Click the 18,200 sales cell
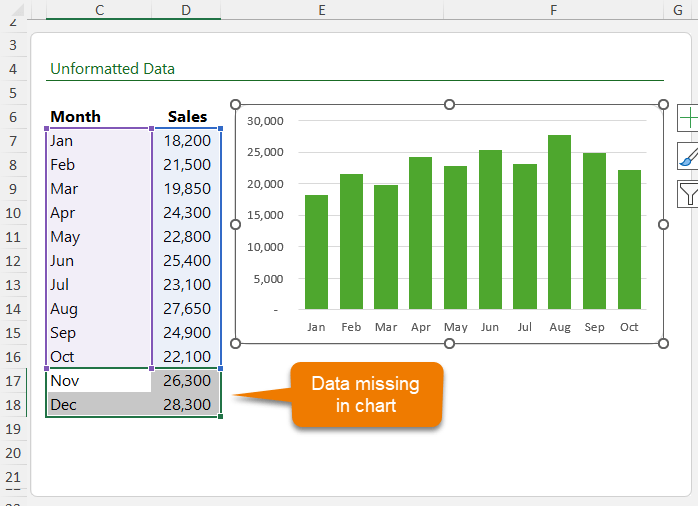698x506 pixels. click(186, 141)
